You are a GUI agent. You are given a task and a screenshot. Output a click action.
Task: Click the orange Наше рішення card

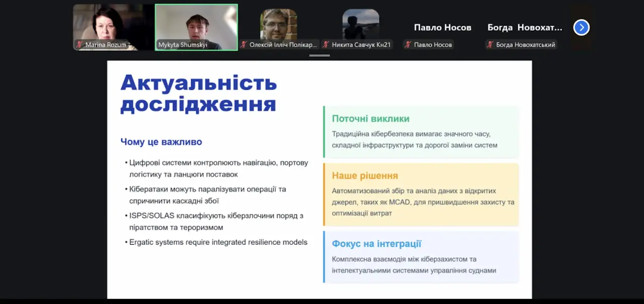(421, 194)
